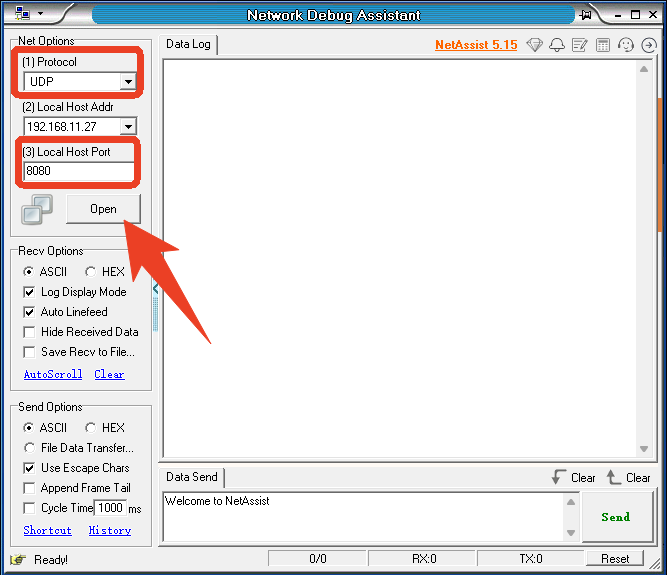Image resolution: width=667 pixels, height=575 pixels.
Task: Enable Save Recv to File checkbox
Action: [x=29, y=352]
